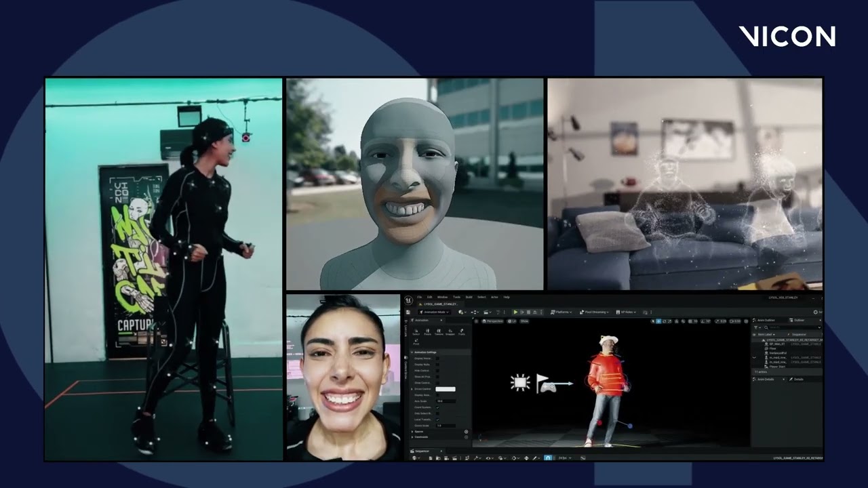Click the Unreal Engine logo icon
Viewport: 868px width, 488px height.
[x=408, y=300]
